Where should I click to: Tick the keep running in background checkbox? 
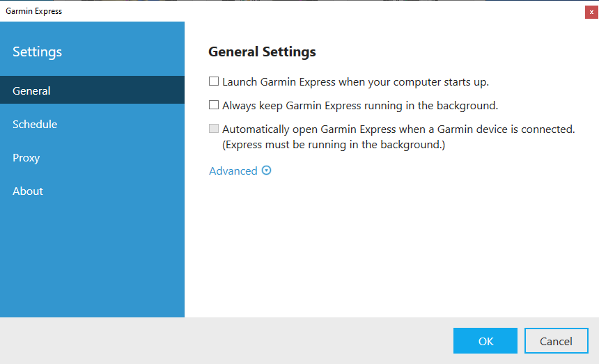[214, 105]
